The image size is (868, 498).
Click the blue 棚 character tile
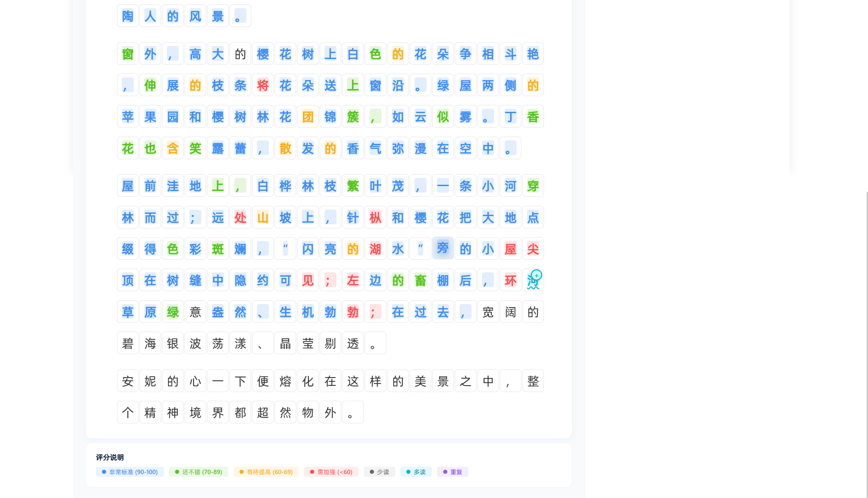click(x=443, y=280)
